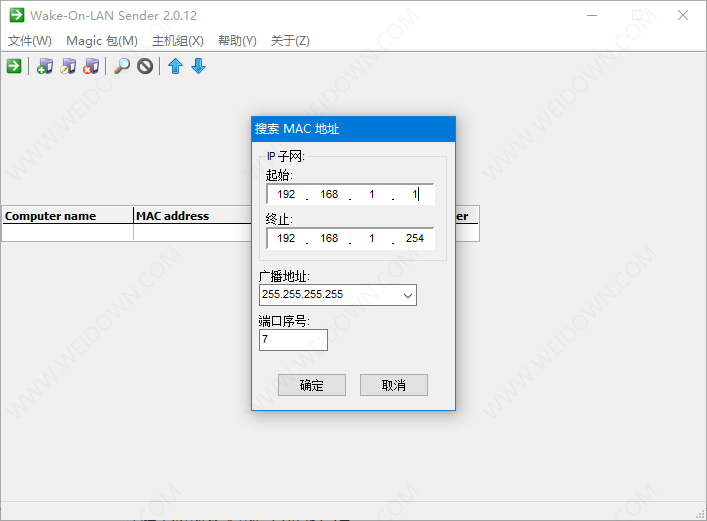Viewport: 707px width, 521px height.
Task: Open the Magic 包(M) menu
Action: pyautogui.click(x=102, y=41)
